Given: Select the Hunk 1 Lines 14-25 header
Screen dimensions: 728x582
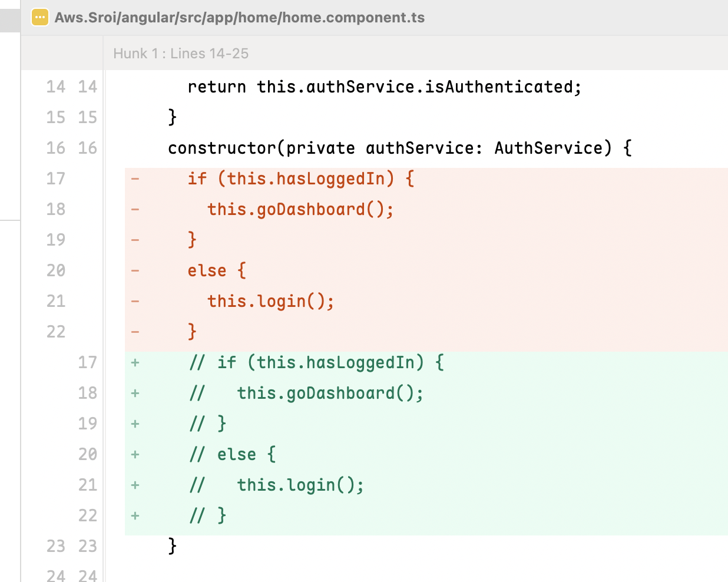Looking at the screenshot, I should [180, 54].
